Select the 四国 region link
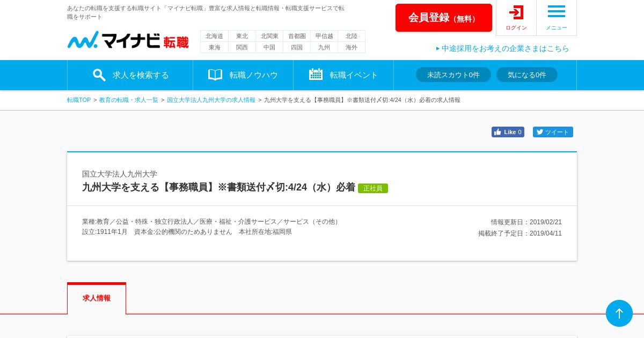Screen dimensions: 644x338 tap(297, 47)
